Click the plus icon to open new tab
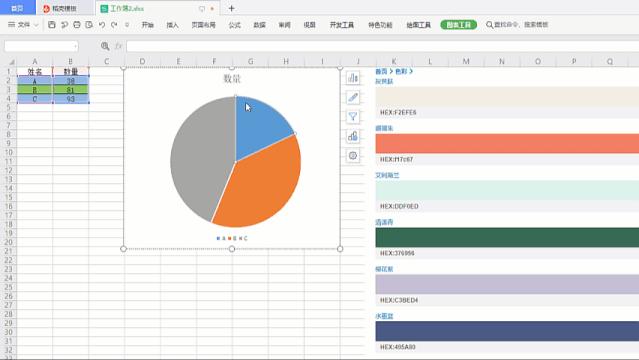This screenshot has width=639, height=360. [x=231, y=8]
